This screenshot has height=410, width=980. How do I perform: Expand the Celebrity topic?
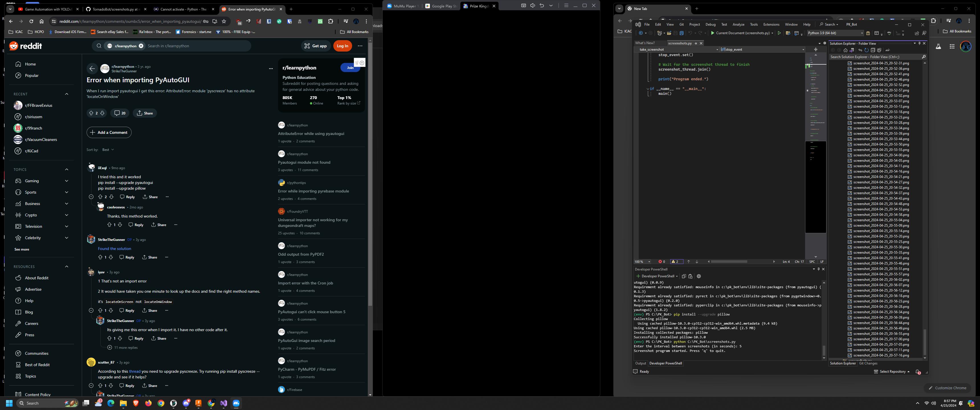coord(67,238)
